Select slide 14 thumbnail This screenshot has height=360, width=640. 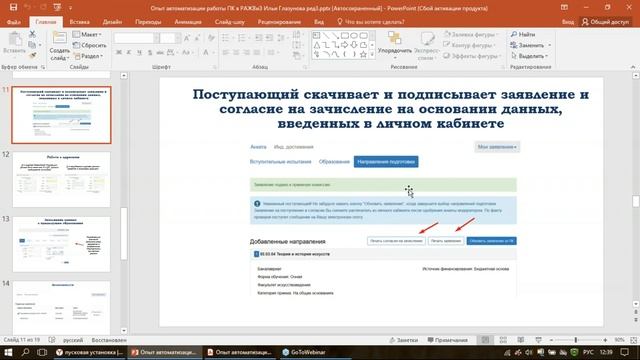click(x=61, y=308)
